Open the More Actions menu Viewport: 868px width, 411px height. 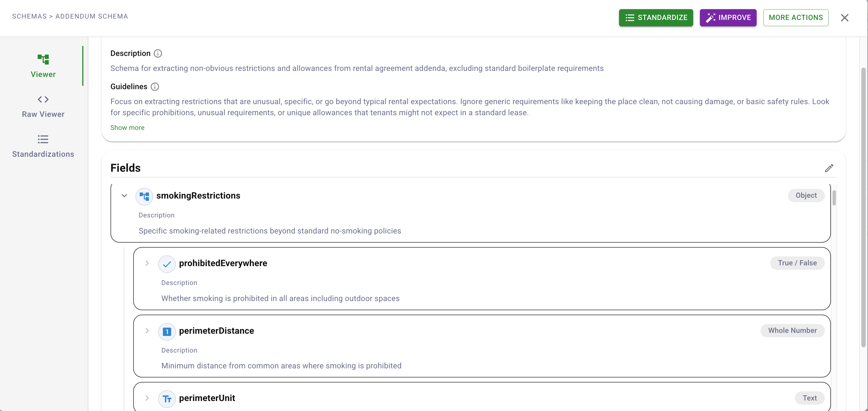click(795, 17)
